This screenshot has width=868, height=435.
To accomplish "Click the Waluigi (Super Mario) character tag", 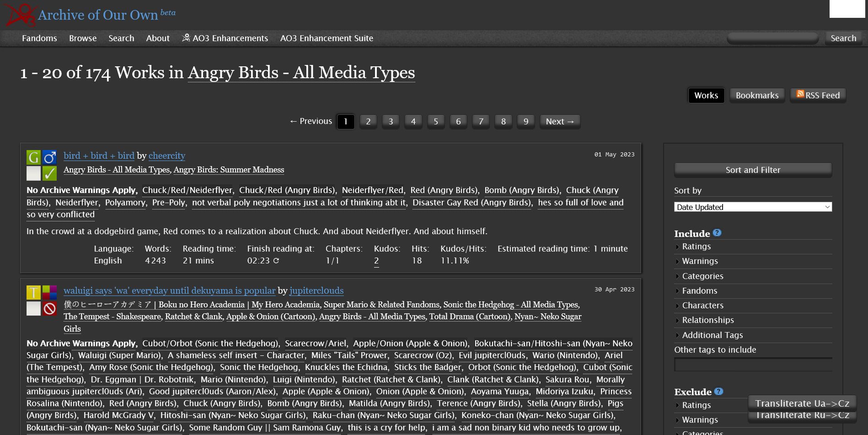I will point(119,355).
